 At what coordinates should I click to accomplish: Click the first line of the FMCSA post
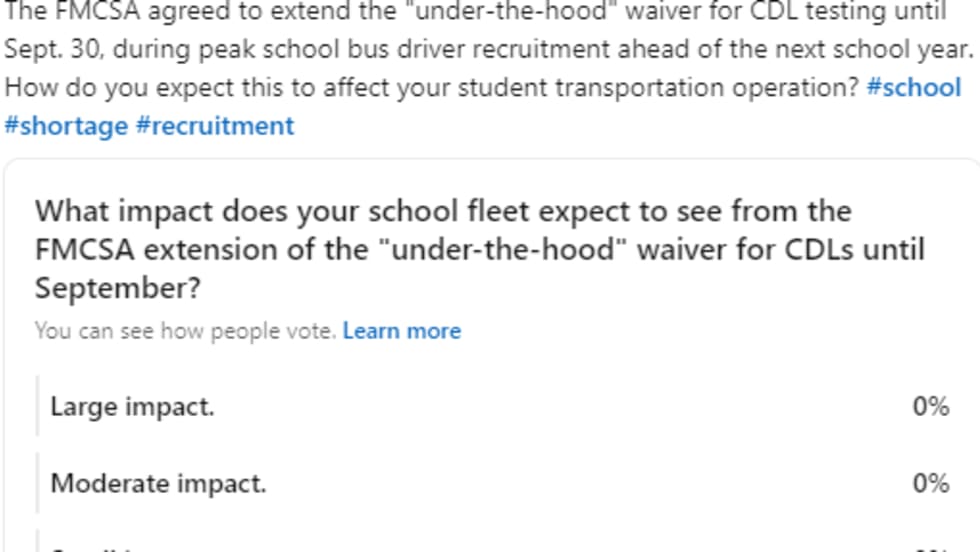[x=476, y=13]
